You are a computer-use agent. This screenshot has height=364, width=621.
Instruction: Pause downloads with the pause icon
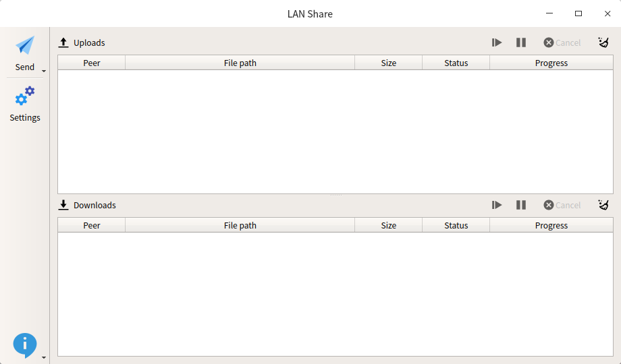coord(521,205)
